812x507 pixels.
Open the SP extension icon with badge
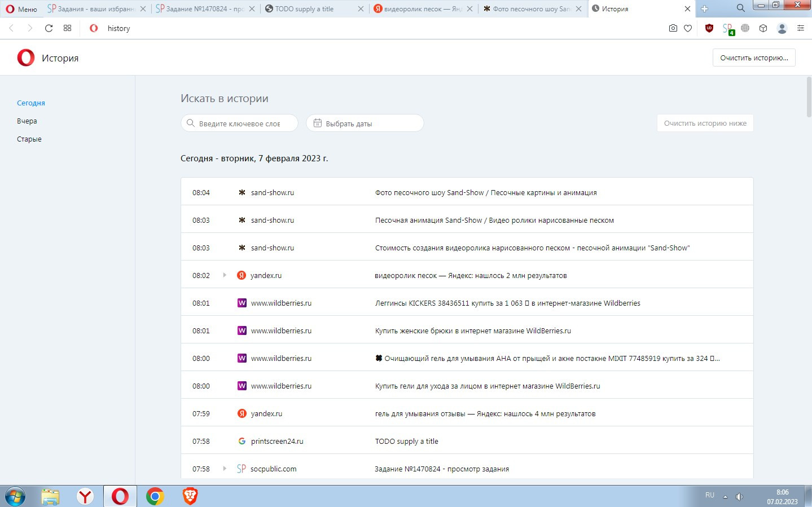pyautogui.click(x=728, y=29)
